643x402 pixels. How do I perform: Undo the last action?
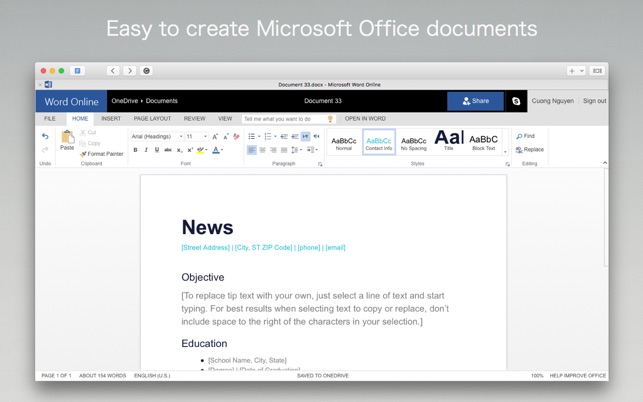45,136
